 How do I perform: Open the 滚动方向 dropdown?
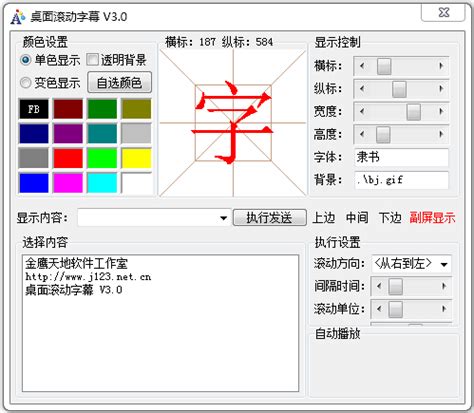tap(444, 264)
